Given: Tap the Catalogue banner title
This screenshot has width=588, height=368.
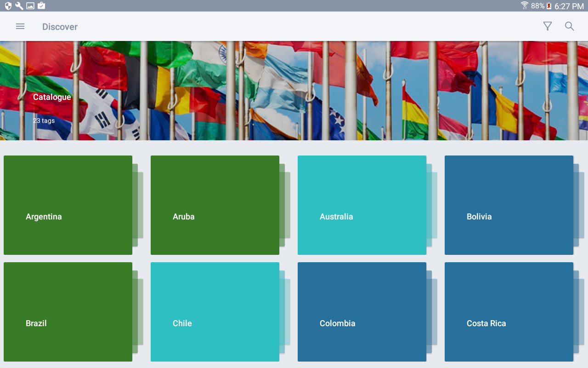Looking at the screenshot, I should (52, 97).
